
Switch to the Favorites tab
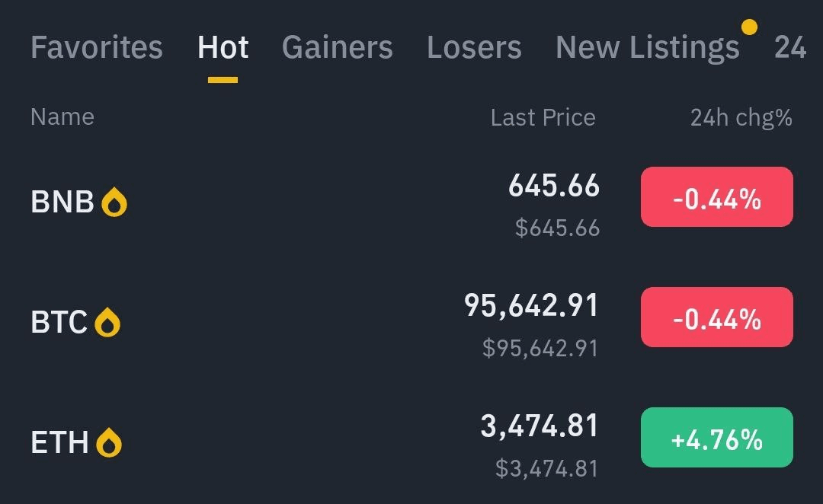(97, 48)
